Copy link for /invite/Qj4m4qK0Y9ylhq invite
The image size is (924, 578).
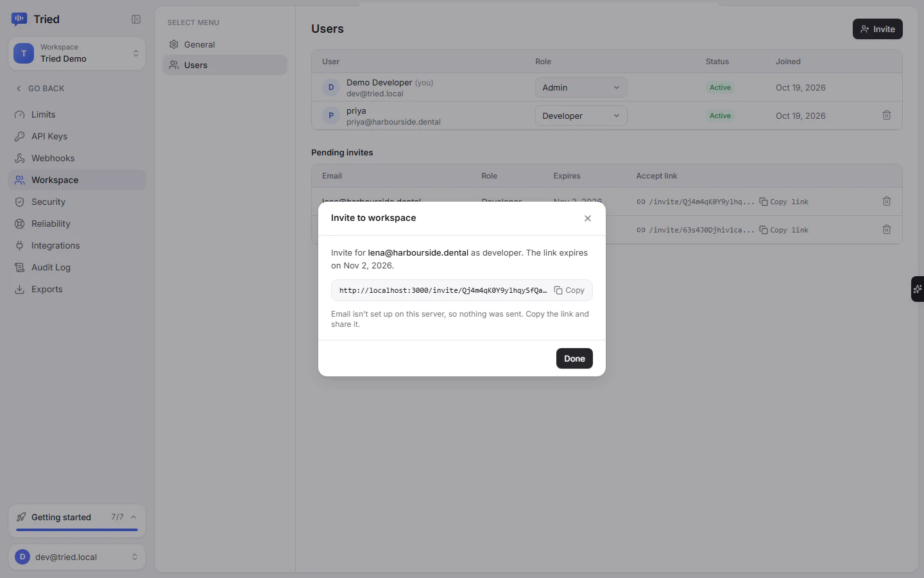pyautogui.click(x=784, y=202)
